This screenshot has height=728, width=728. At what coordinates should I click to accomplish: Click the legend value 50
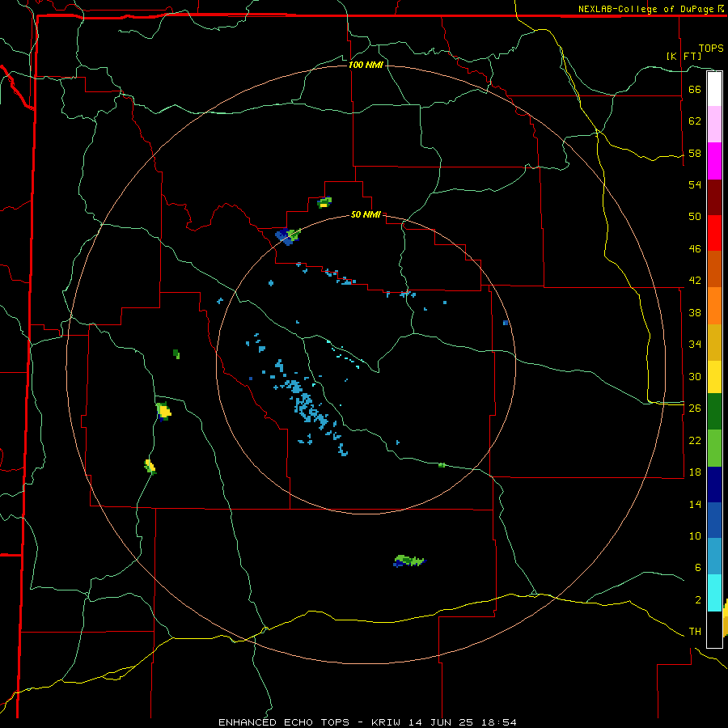pos(695,216)
